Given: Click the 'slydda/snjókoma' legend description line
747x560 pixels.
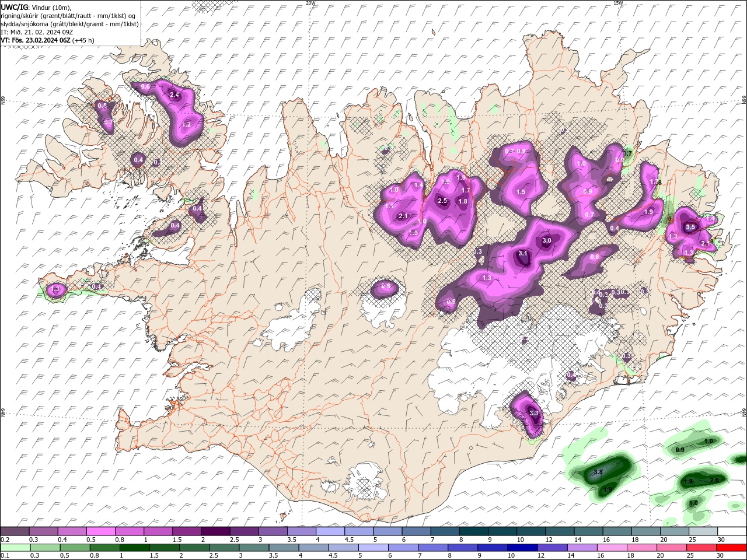Looking at the screenshot, I should pos(70,24).
